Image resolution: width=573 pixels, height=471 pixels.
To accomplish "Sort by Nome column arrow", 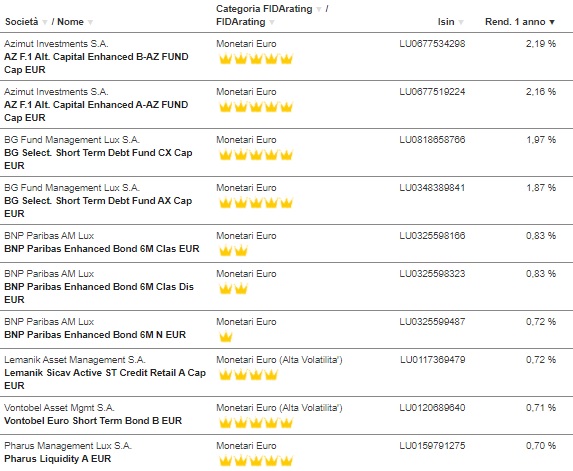I will tap(90, 22).
